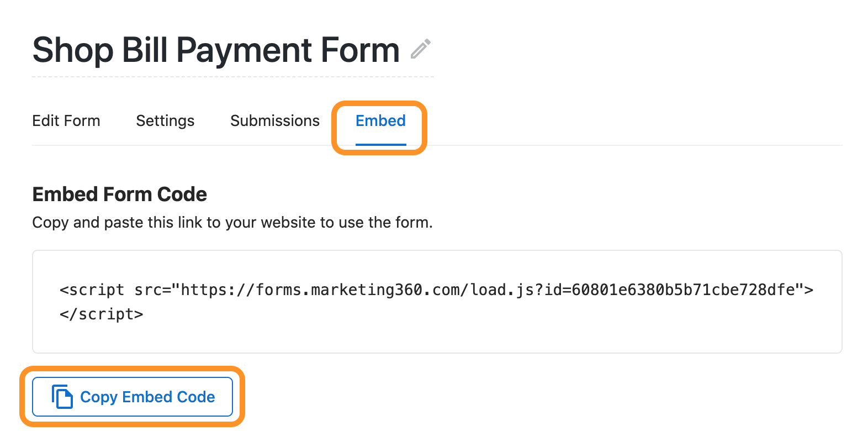This screenshot has height=431, width=868.
Task: Click inside the embed code box
Action: click(437, 302)
